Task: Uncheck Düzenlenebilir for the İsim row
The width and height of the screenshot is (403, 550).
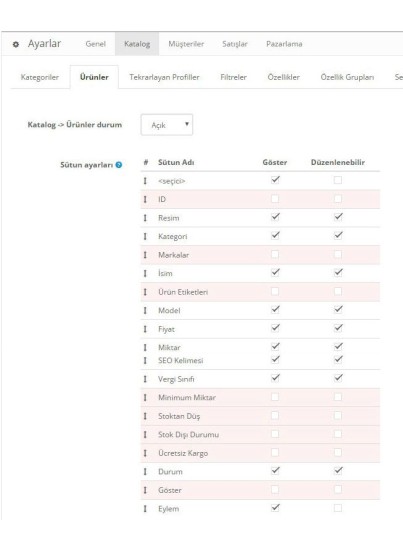Action: pos(338,273)
